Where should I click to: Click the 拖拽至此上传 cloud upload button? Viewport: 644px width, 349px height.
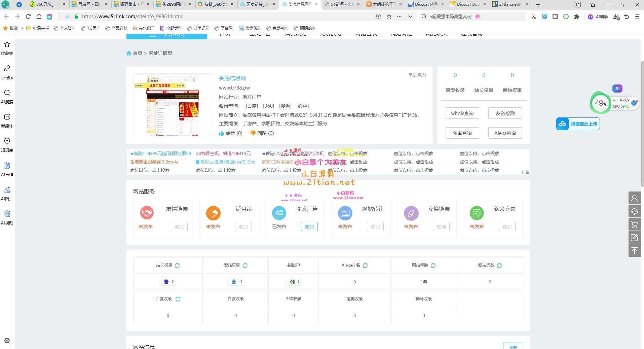pos(578,124)
